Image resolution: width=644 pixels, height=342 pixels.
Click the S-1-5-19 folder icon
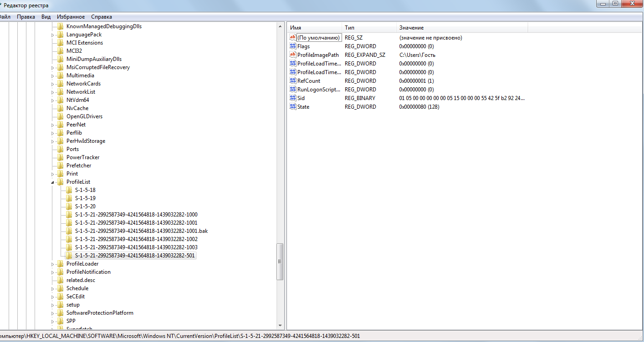[x=69, y=198]
